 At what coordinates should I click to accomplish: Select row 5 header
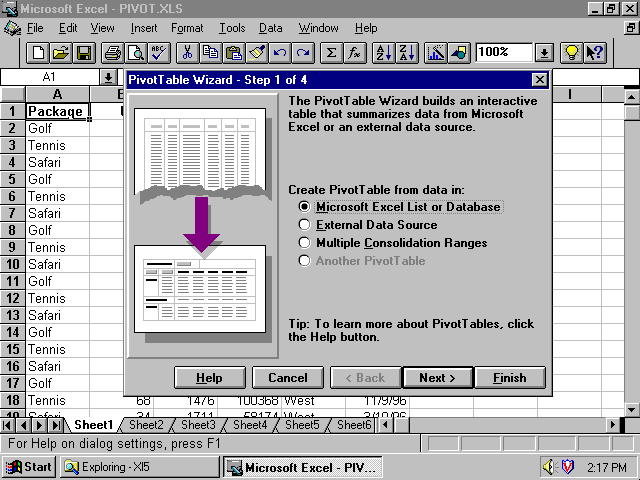[12, 179]
